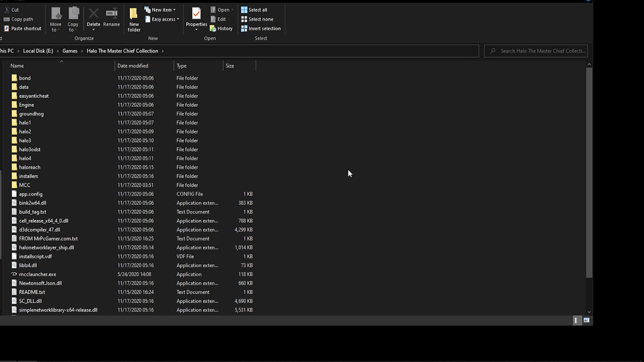Click scroll down arrow of file list
Screen dimensions: 644x362
[589, 312]
